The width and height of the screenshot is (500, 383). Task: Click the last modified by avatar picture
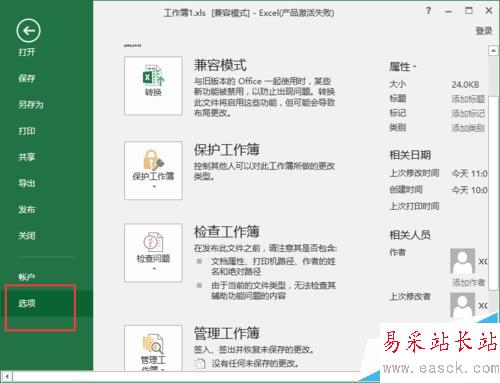[462, 305]
